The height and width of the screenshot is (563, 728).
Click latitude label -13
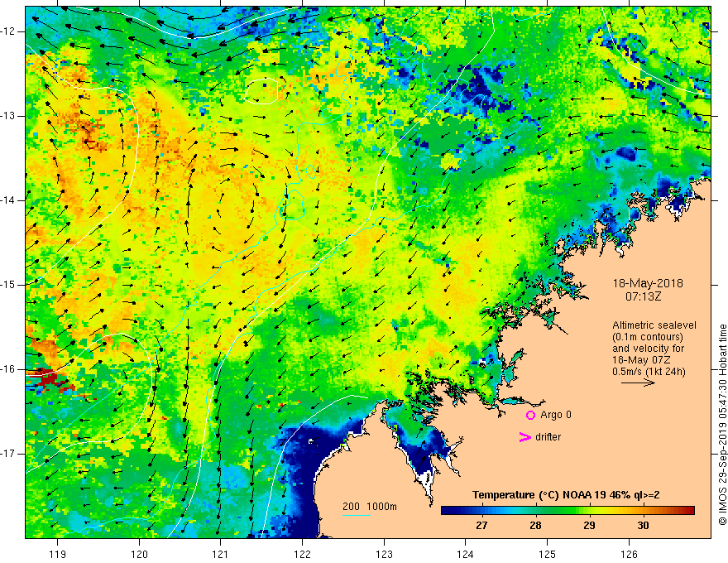9,116
